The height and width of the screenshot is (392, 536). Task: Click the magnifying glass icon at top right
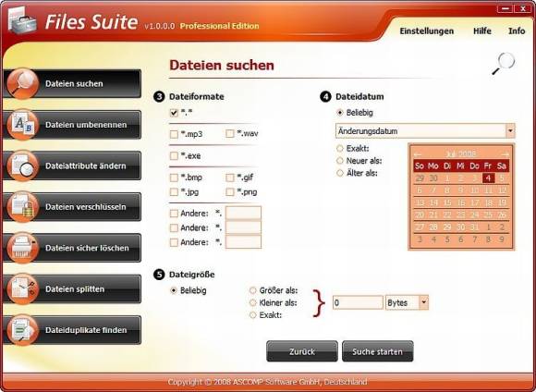(x=504, y=63)
